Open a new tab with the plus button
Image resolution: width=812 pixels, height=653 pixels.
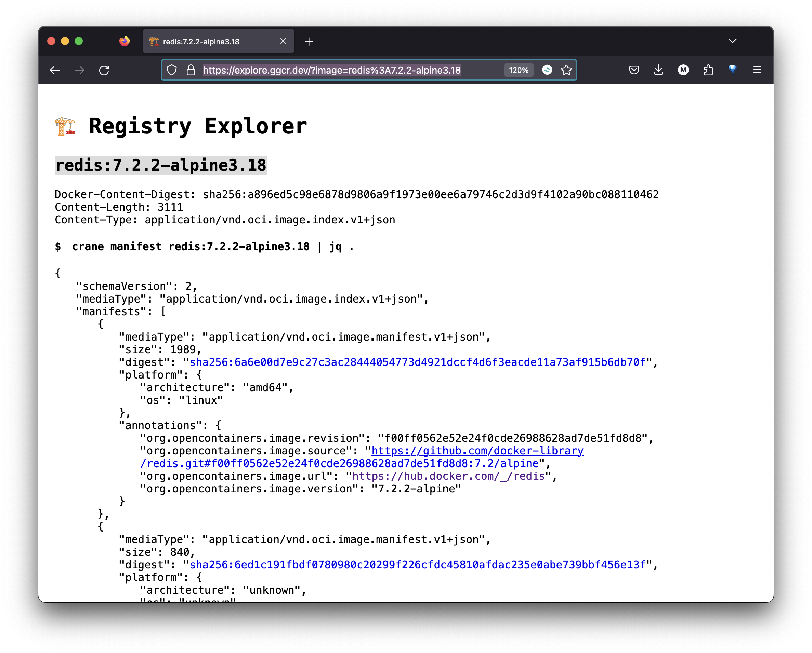click(309, 41)
